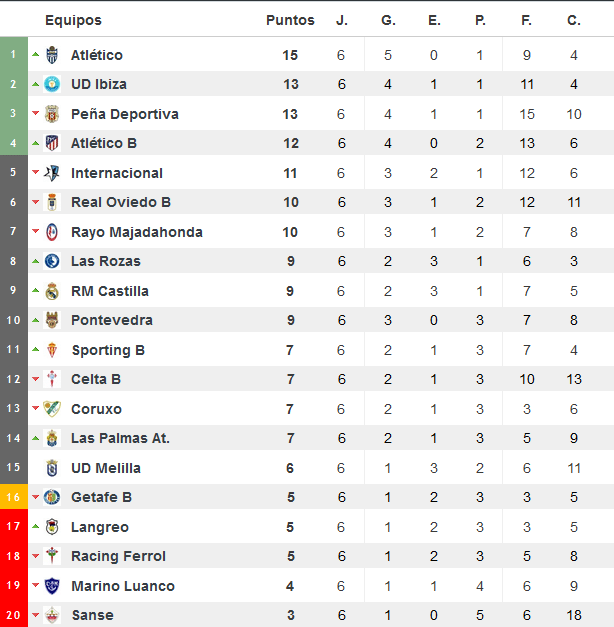Open the Real Oviedo B team link
This screenshot has width=614, height=627.
click(x=121, y=202)
